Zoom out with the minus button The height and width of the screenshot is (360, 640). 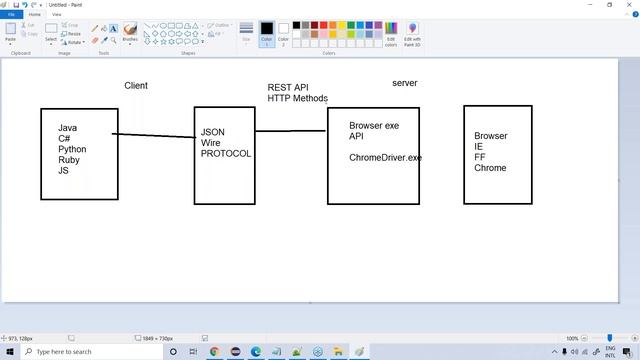click(584, 338)
